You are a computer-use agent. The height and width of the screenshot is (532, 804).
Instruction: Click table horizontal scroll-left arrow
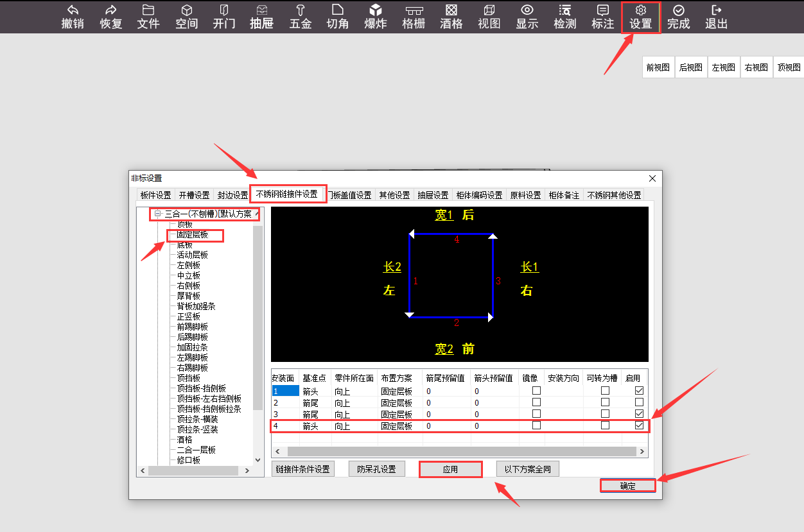click(277, 452)
